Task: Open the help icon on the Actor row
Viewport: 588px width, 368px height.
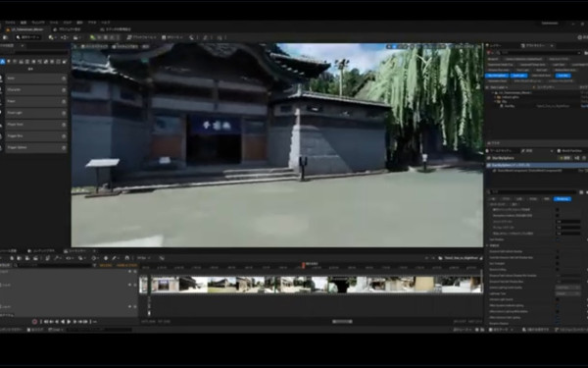Action: point(64,79)
